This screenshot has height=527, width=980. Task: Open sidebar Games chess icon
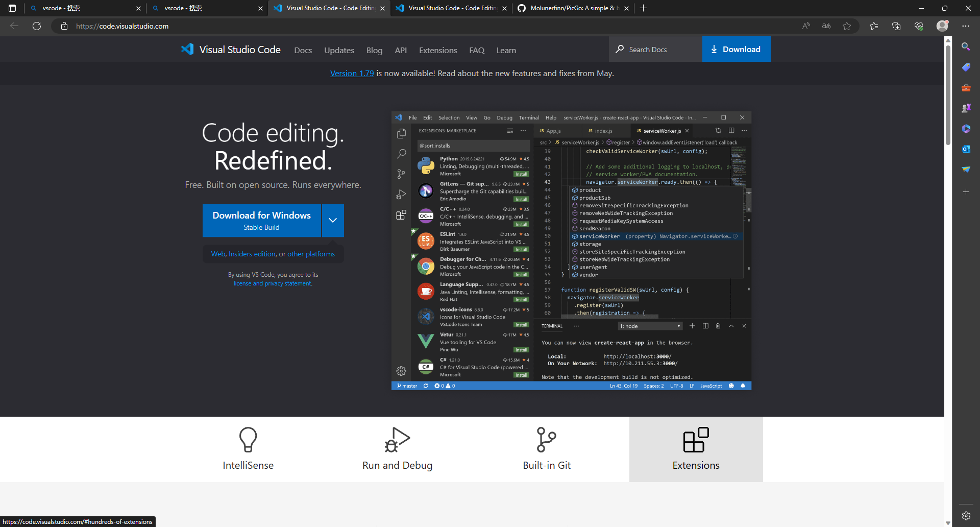[966, 108]
